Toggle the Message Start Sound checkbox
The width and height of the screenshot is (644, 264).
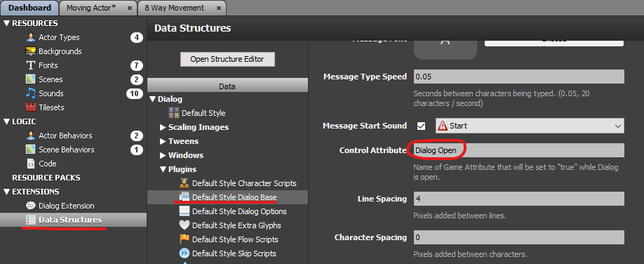[x=421, y=126]
